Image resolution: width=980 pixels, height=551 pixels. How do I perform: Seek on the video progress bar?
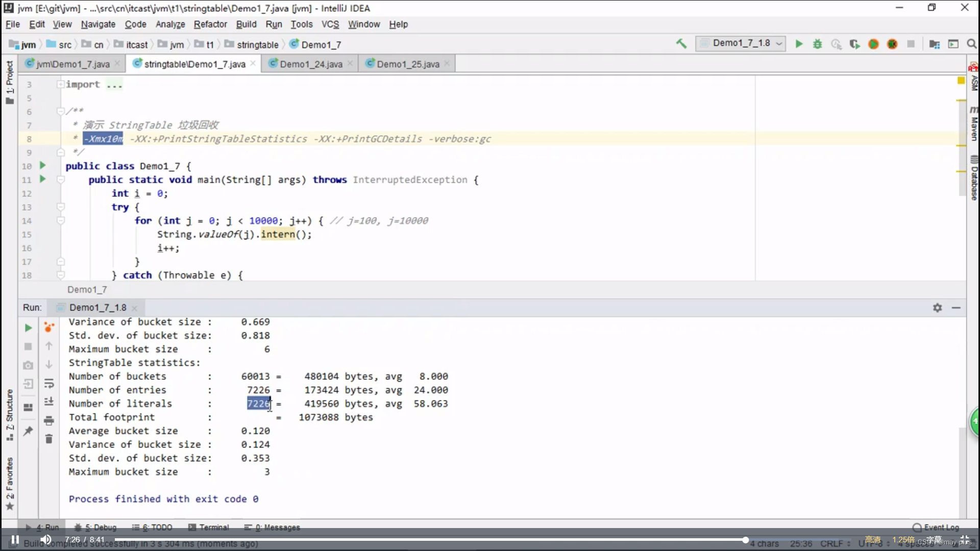429,539
